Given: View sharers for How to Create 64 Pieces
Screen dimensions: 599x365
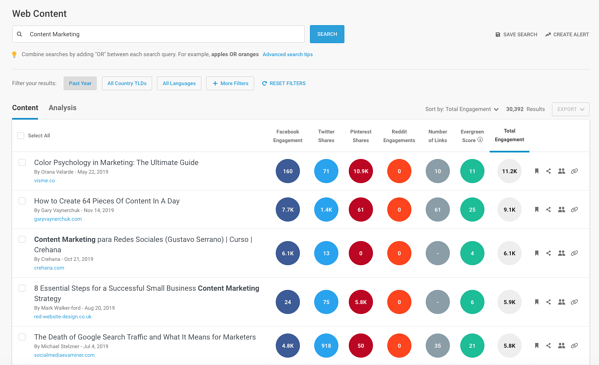Looking at the screenshot, I should point(561,209).
